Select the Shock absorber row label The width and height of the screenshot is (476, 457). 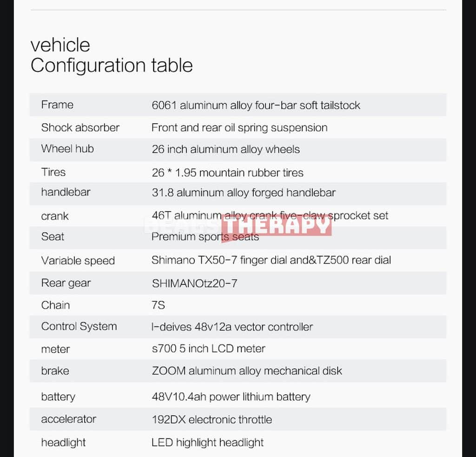(x=80, y=127)
